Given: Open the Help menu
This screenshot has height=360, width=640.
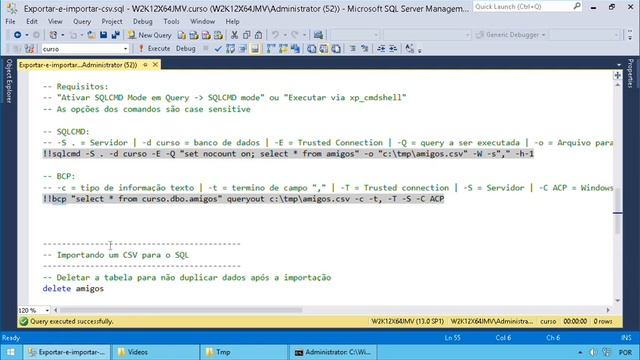Looking at the screenshot, I should click(x=232, y=22).
